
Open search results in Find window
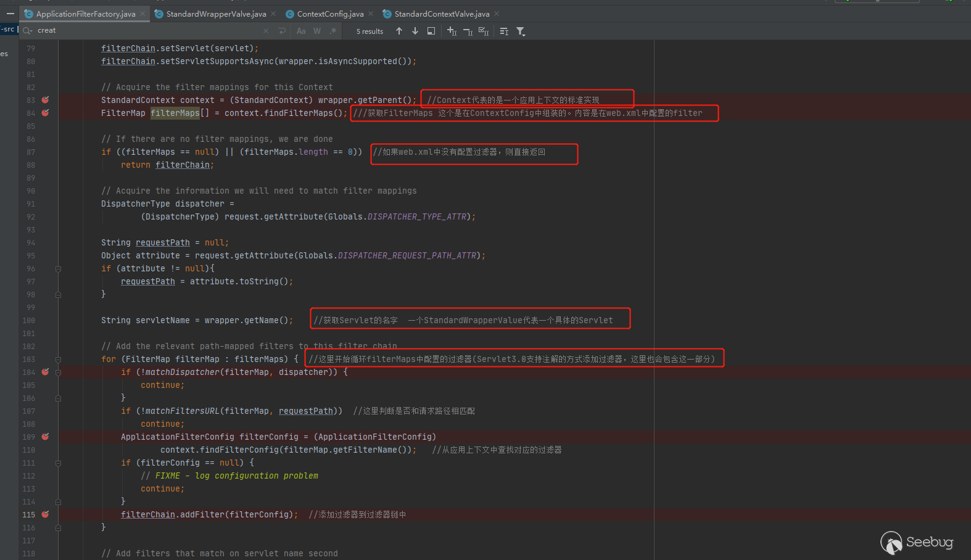(x=431, y=31)
